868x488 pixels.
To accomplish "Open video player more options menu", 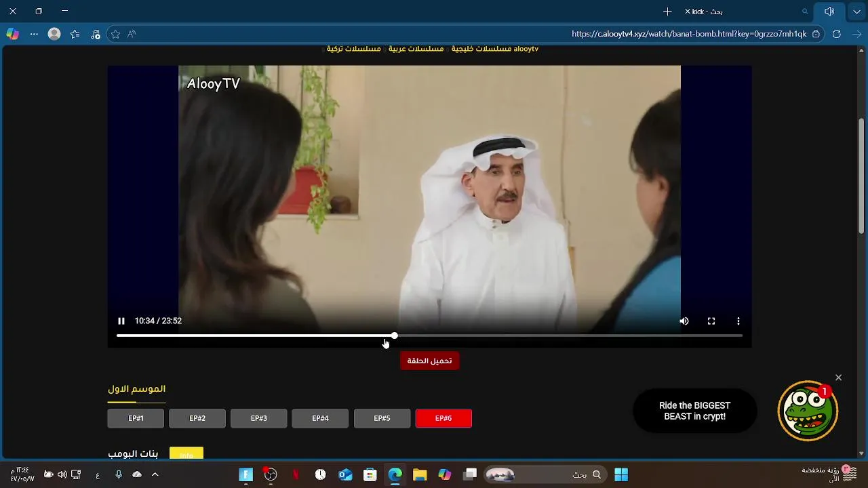I will 738,321.
